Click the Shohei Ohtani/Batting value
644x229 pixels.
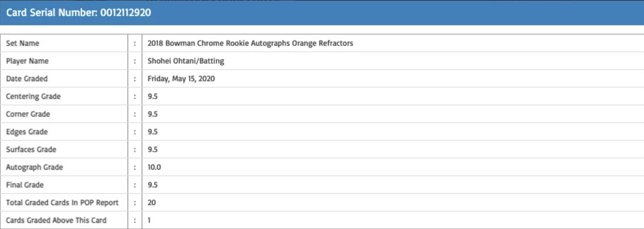[x=186, y=61]
